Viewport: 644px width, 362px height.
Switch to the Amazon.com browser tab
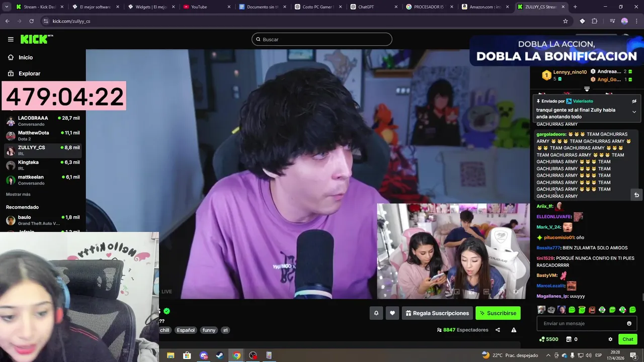[485, 7]
